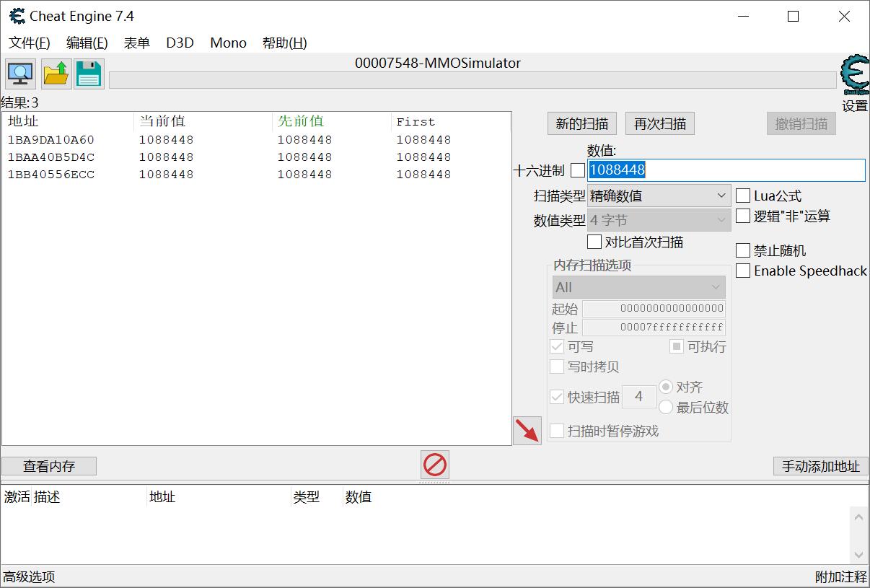This screenshot has height=588, width=870.
Task: Click the process title 00007548-MMOSimulator
Action: 438,63
